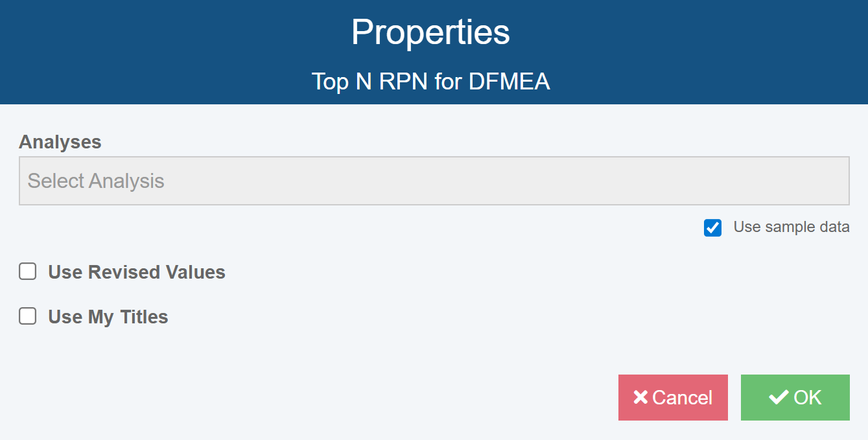Click the Properties dialog title
This screenshot has height=440, width=868.
pyautogui.click(x=430, y=32)
